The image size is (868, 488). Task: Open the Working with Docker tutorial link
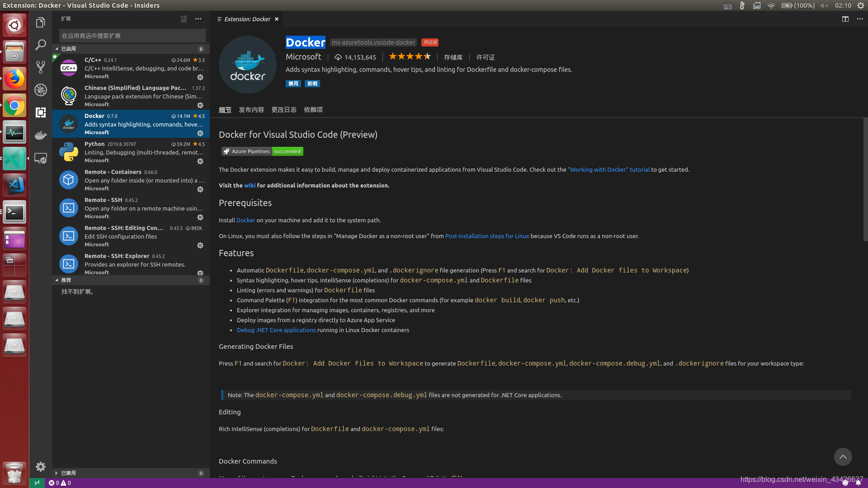point(609,170)
